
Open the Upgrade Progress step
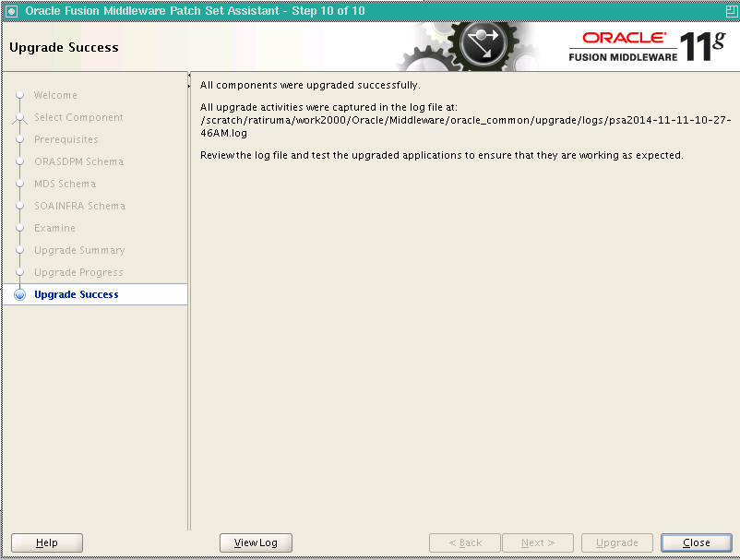(78, 273)
